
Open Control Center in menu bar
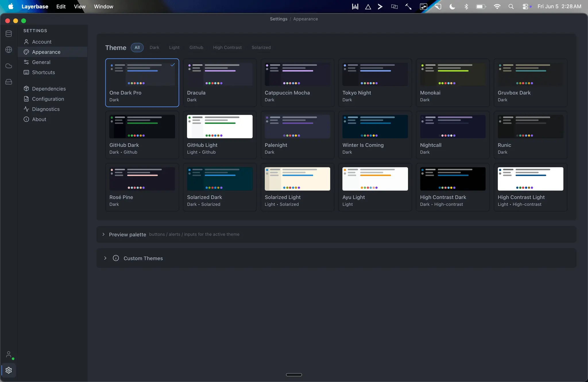(x=525, y=6)
